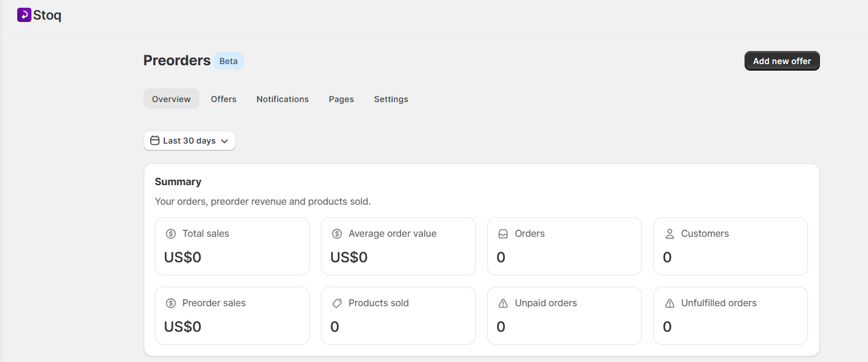This screenshot has width=868, height=362.
Task: Click the person icon on Customers card
Action: [670, 233]
